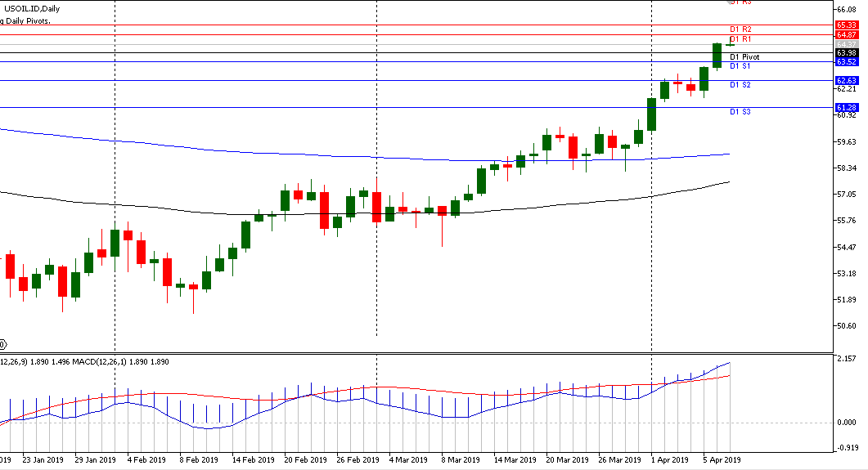
Task: Click the 4 Feb 2019 date label
Action: click(x=146, y=459)
